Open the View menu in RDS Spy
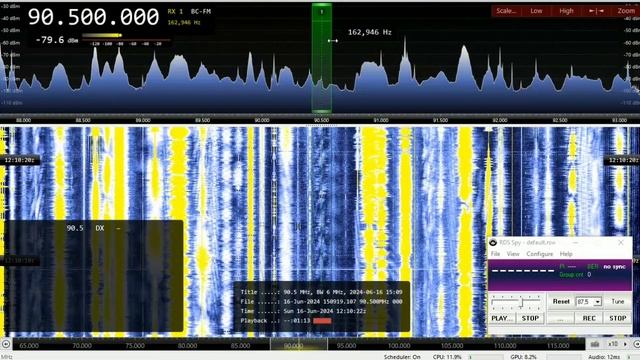Image resolution: width=640 pixels, height=360 pixels. click(x=513, y=254)
